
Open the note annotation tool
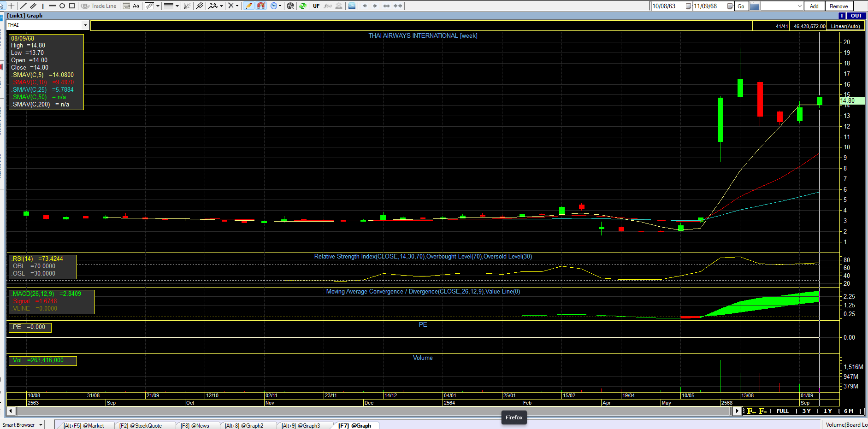coord(126,6)
